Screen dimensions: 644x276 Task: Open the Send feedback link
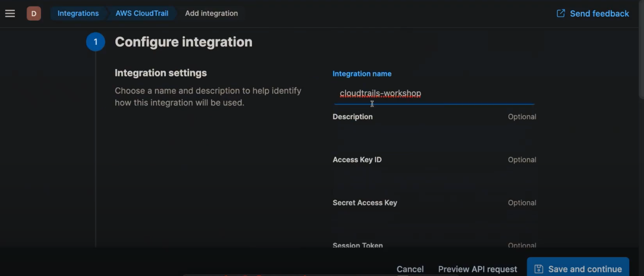tap(599, 13)
